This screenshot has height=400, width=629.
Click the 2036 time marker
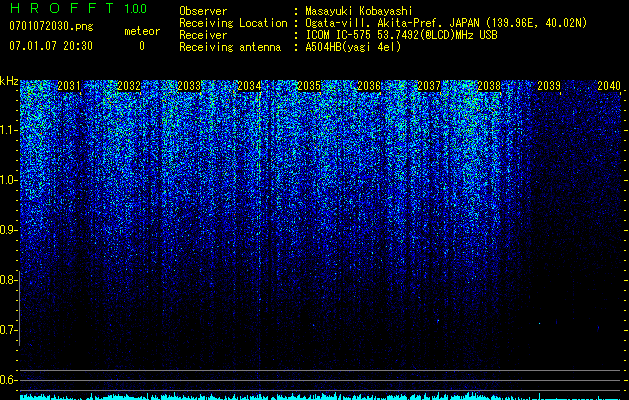tap(369, 86)
